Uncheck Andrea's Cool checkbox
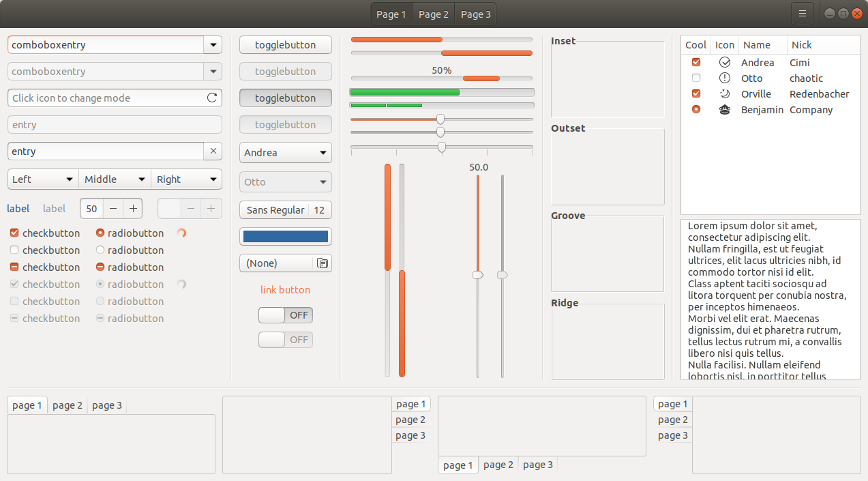This screenshot has width=868, height=481. click(x=696, y=62)
